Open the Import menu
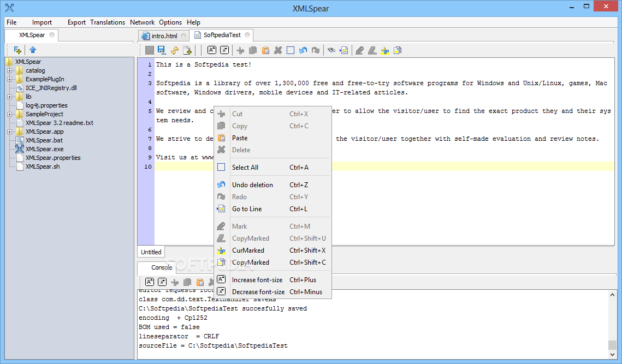The width and height of the screenshot is (622, 364). point(42,22)
